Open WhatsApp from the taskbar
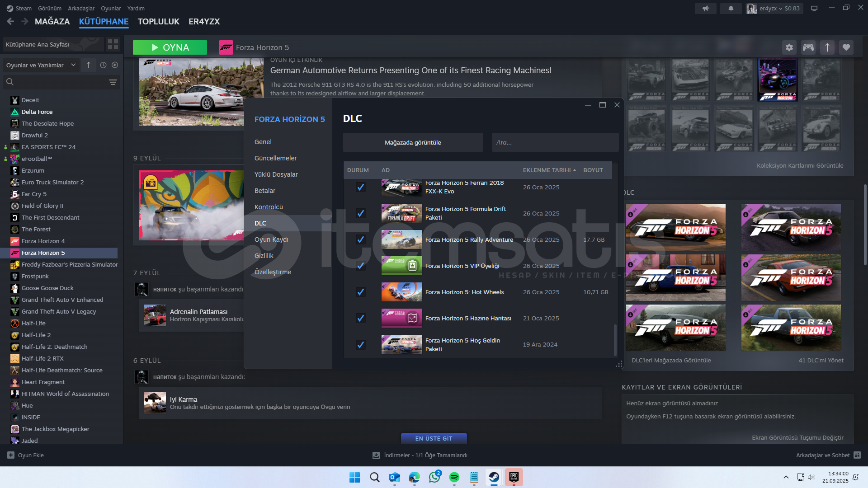The width and height of the screenshot is (868, 488). coord(434,477)
